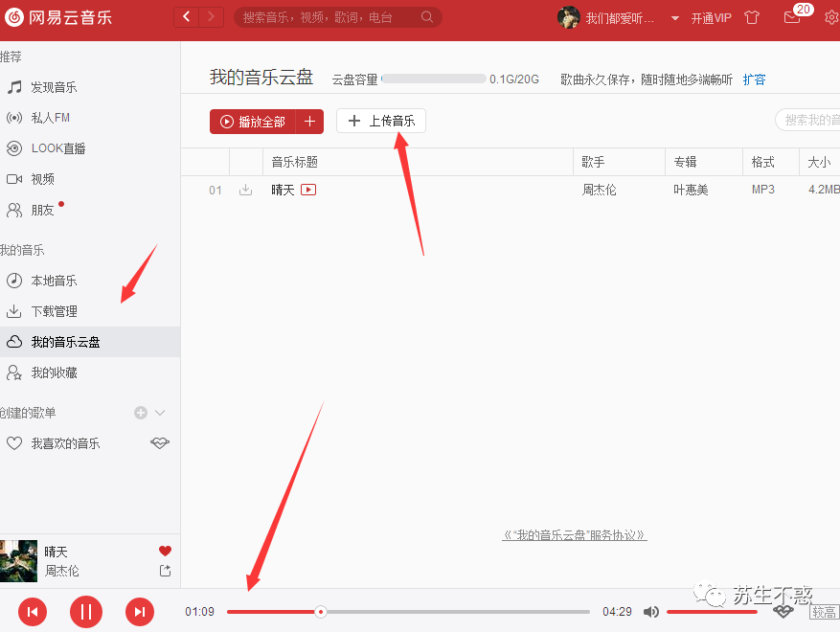This screenshot has width=840, height=632.
Task: Sort by 大小 column header
Action: point(819,162)
